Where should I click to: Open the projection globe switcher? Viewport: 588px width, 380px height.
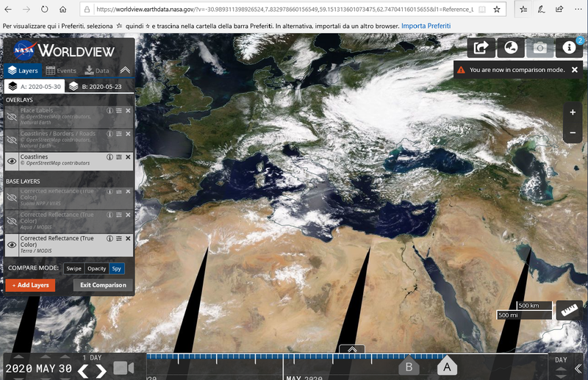511,48
